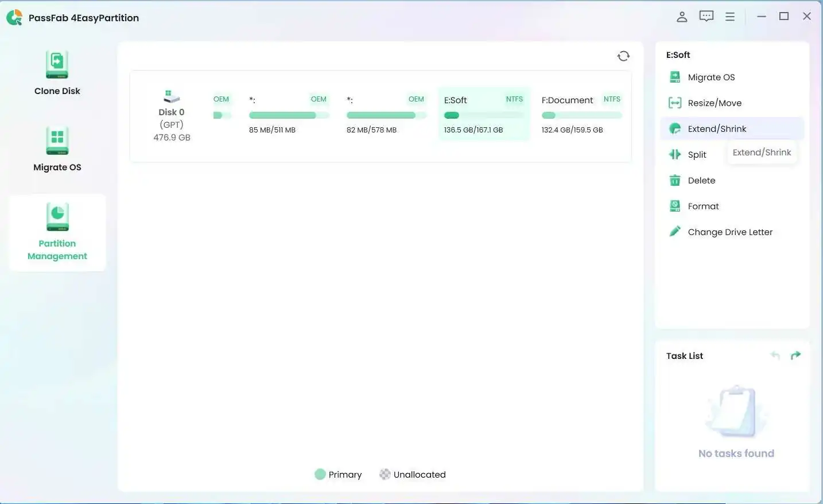Click the No tasks found message
Viewport: 823px width, 504px height.
(736, 454)
